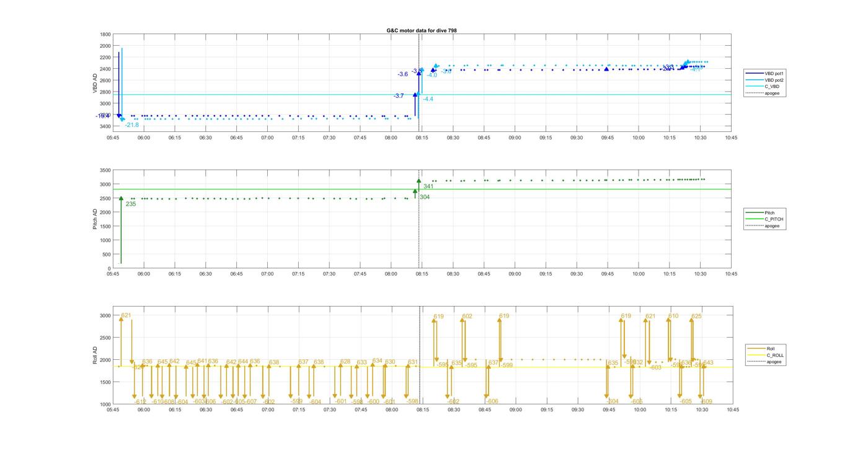Click the "07:00" time tick under the Pitch plot
The image size is (868, 454).
267,273
